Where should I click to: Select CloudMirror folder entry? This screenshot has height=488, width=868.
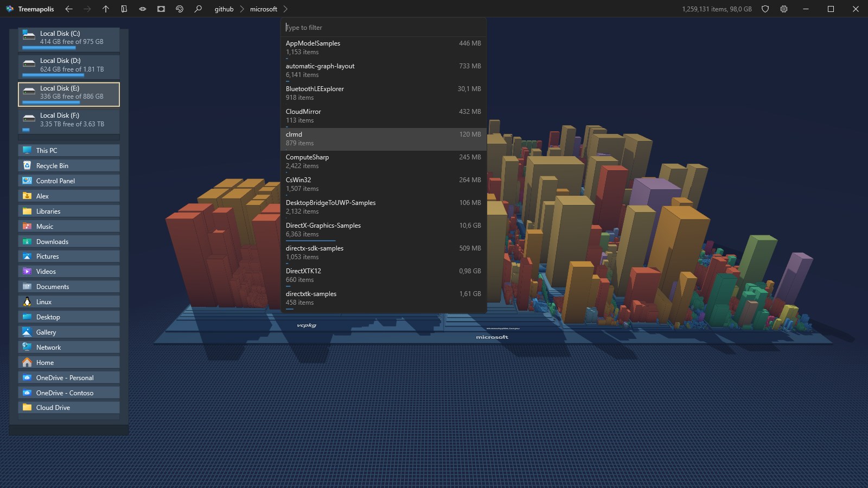click(383, 116)
